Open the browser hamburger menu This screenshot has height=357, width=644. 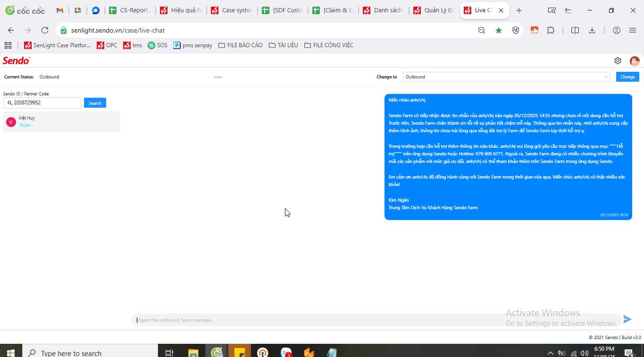click(633, 30)
